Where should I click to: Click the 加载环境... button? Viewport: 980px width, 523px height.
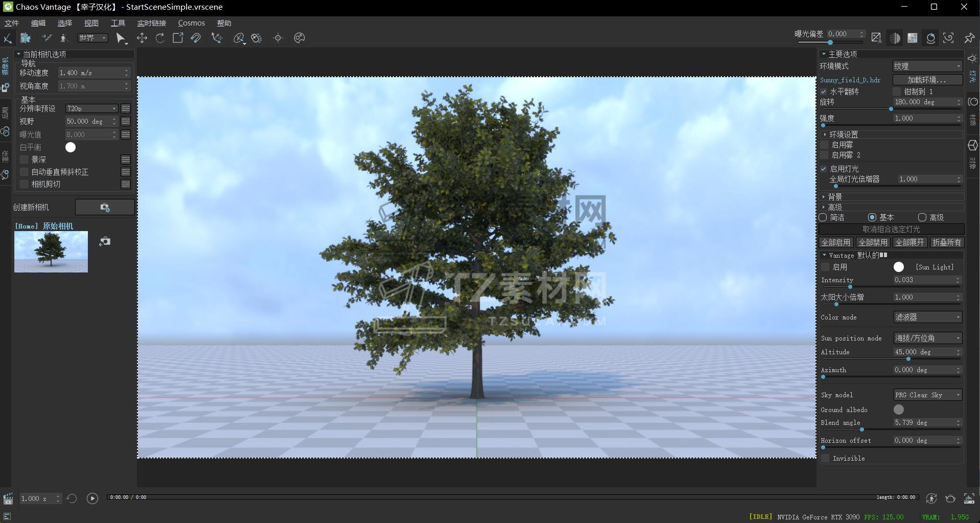tap(927, 80)
